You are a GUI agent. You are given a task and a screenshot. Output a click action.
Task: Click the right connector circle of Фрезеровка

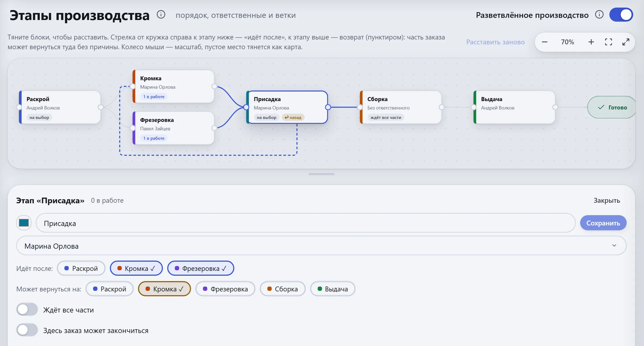coord(214,128)
